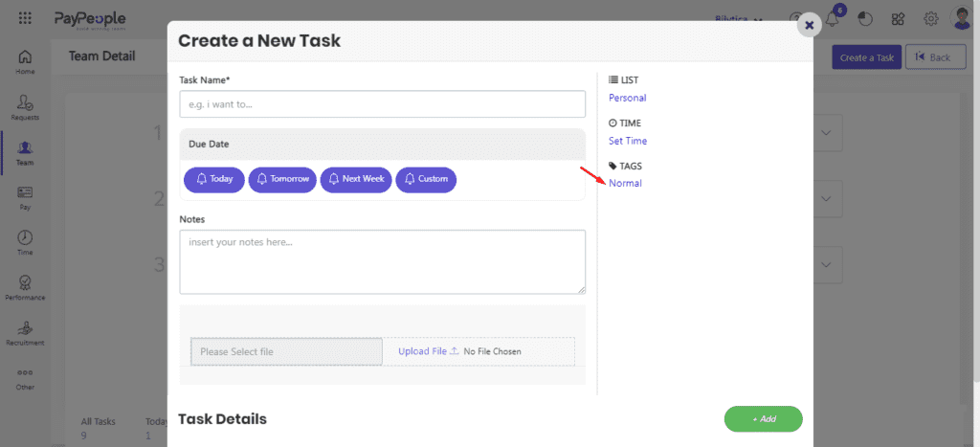
Task: Open the Team section in sidebar
Action: [25, 153]
